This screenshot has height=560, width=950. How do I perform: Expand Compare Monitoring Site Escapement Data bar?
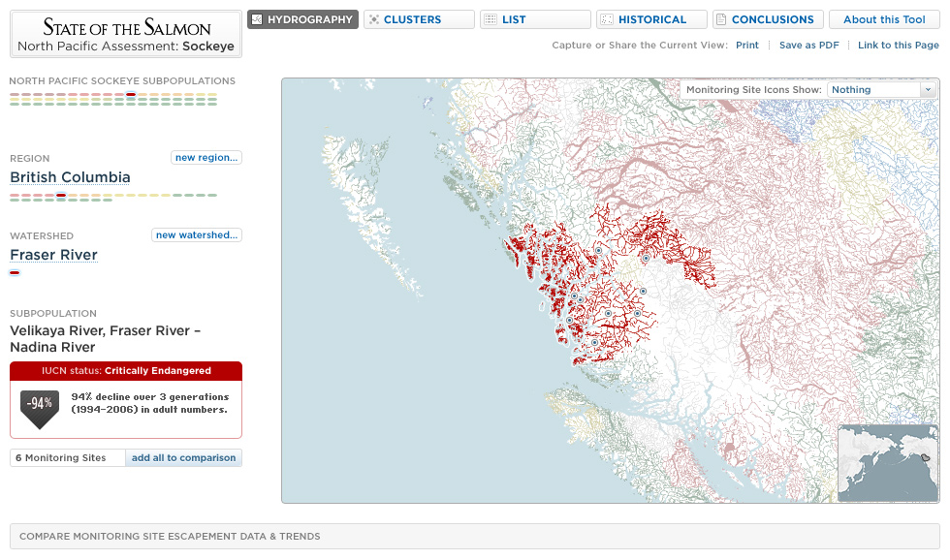click(x=474, y=537)
